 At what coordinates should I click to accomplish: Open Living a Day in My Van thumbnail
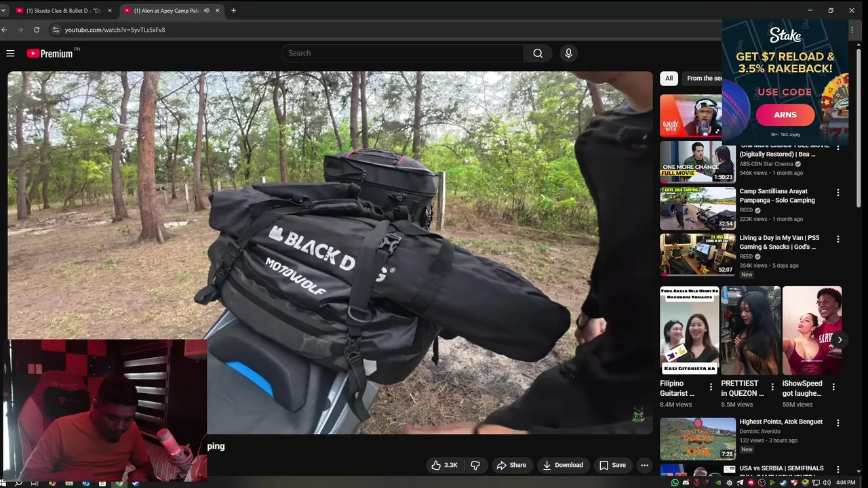click(698, 255)
